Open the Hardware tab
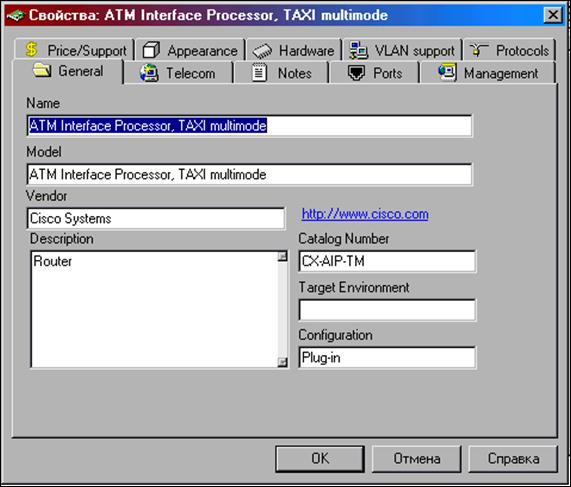571x487 pixels. click(x=294, y=49)
